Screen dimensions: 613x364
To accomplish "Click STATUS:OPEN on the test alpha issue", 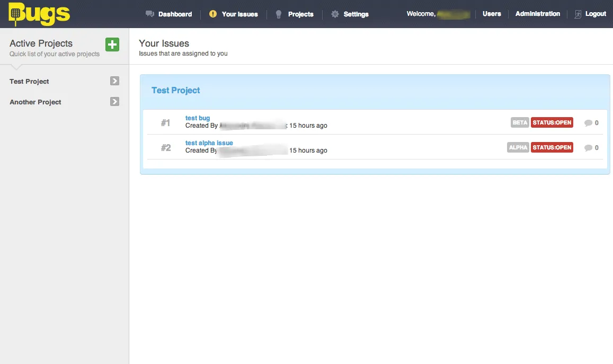I will (552, 147).
